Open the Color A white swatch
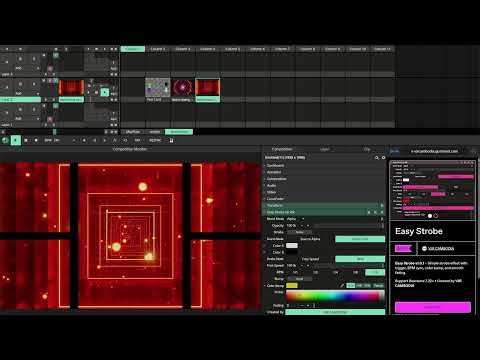The height and width of the screenshot is (360, 480). pos(292,246)
